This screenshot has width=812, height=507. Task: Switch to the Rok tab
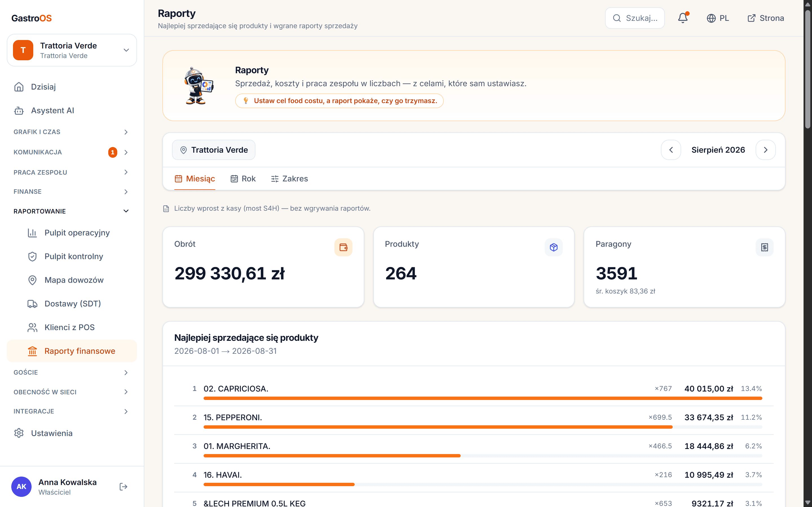(x=243, y=179)
